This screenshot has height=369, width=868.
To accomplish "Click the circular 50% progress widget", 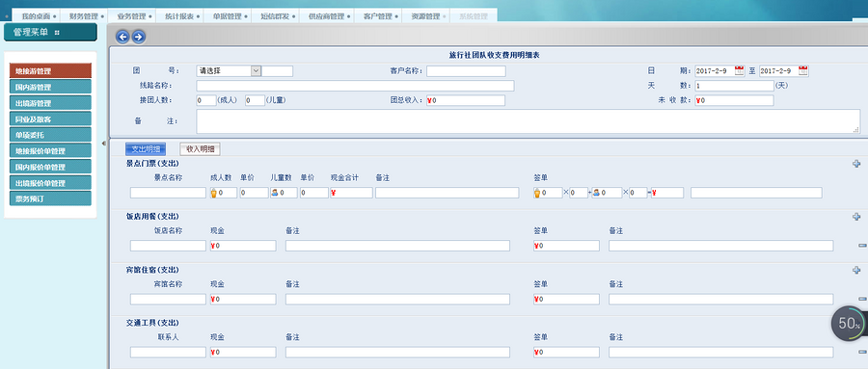I will [849, 324].
